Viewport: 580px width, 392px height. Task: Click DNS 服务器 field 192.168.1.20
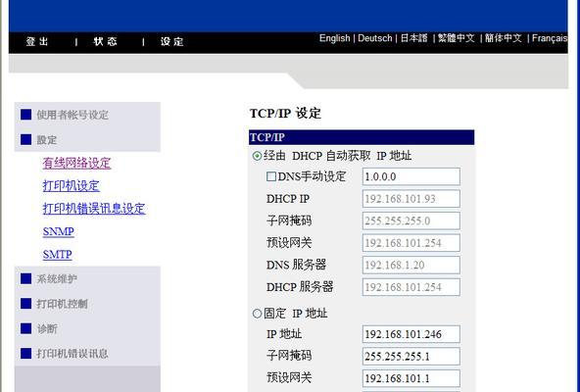point(411,265)
